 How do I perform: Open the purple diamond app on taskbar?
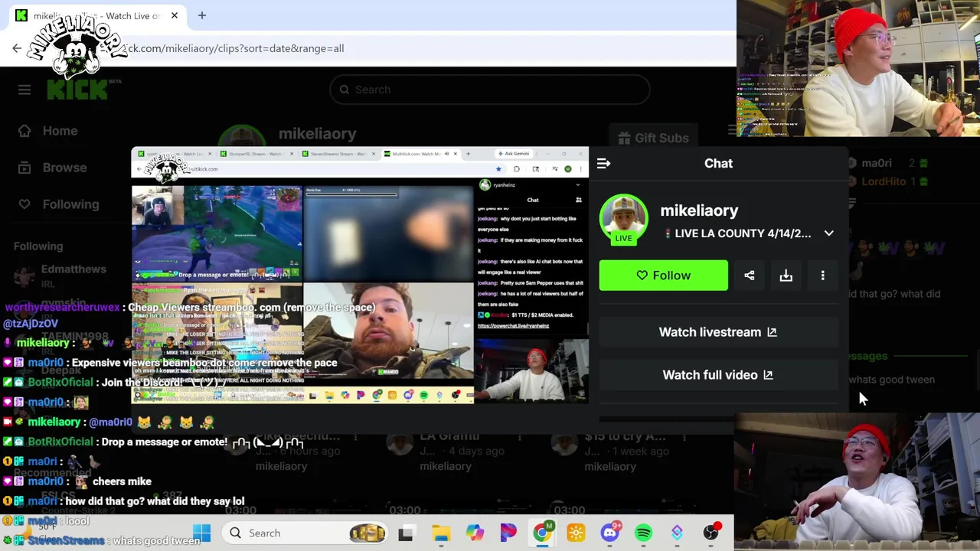click(x=677, y=533)
